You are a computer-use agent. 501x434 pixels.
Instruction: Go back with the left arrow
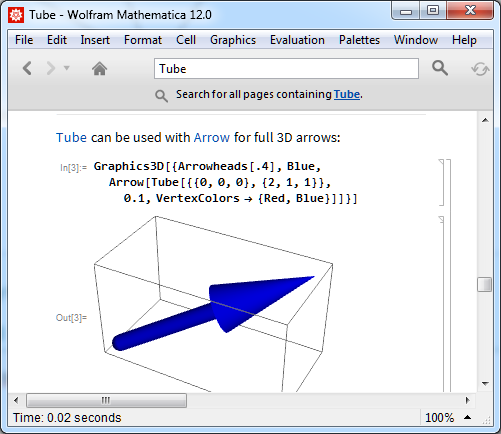pos(27,68)
